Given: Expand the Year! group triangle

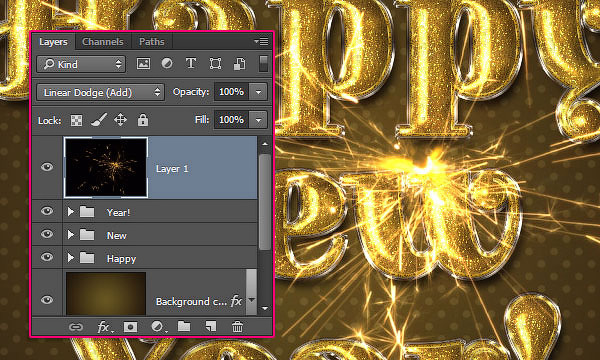Looking at the screenshot, I should click(70, 211).
